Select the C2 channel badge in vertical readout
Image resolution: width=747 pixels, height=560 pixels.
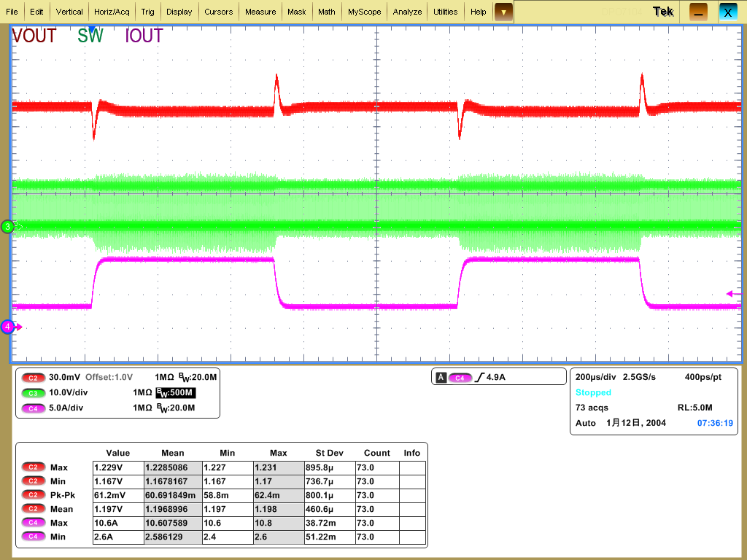pyautogui.click(x=32, y=378)
